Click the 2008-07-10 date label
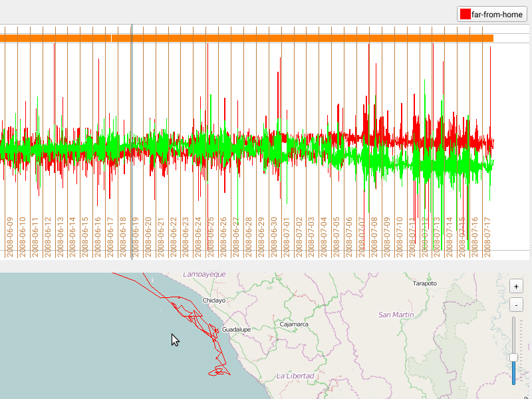Viewport: 532px width, 399px height. (400, 237)
